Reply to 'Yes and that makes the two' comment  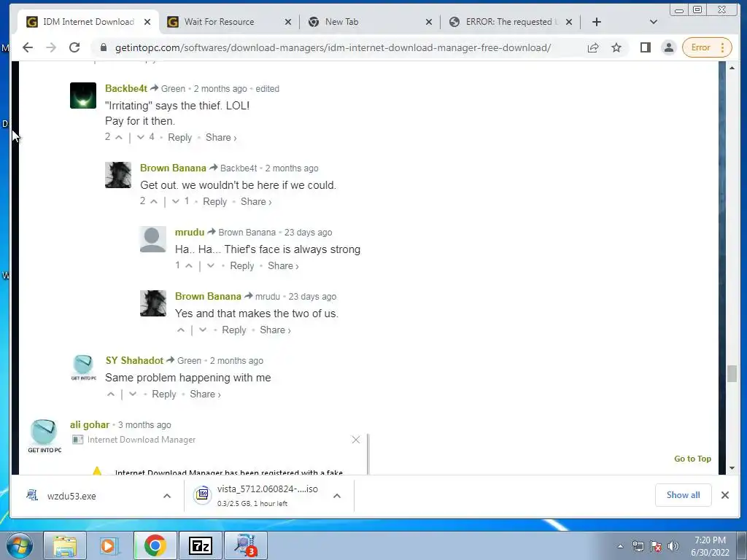click(234, 330)
